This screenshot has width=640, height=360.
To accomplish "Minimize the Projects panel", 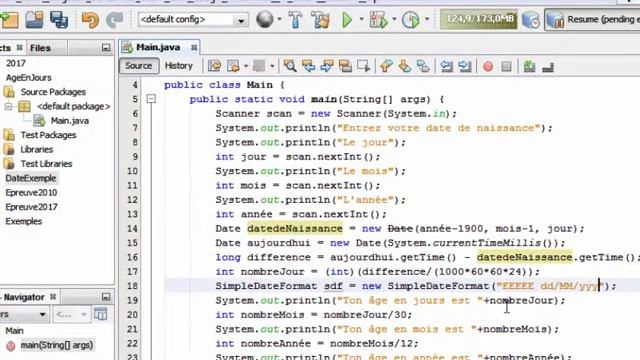I will [106, 48].
